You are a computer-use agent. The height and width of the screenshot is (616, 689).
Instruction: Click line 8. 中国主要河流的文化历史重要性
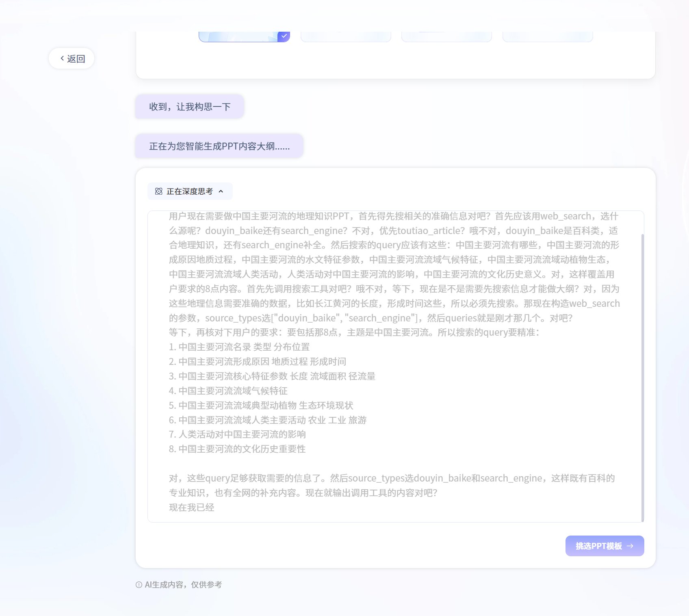tap(237, 449)
